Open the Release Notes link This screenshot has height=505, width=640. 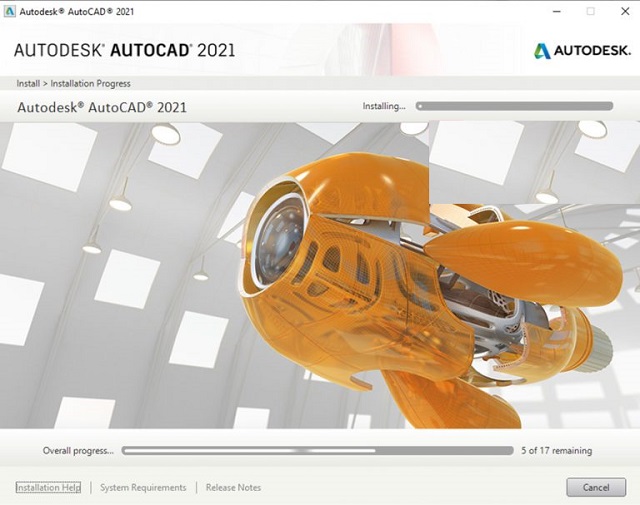pos(233,487)
